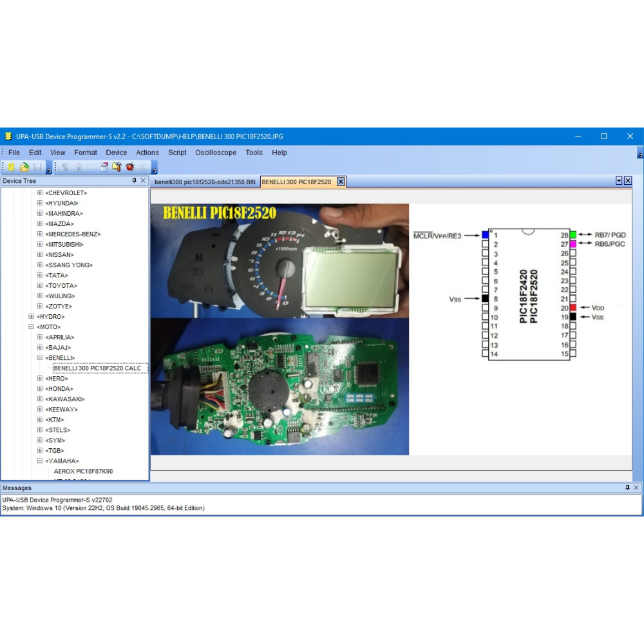The height and width of the screenshot is (644, 644).
Task: Click the yellow chip new-device toolbar icon
Action: tap(12, 167)
